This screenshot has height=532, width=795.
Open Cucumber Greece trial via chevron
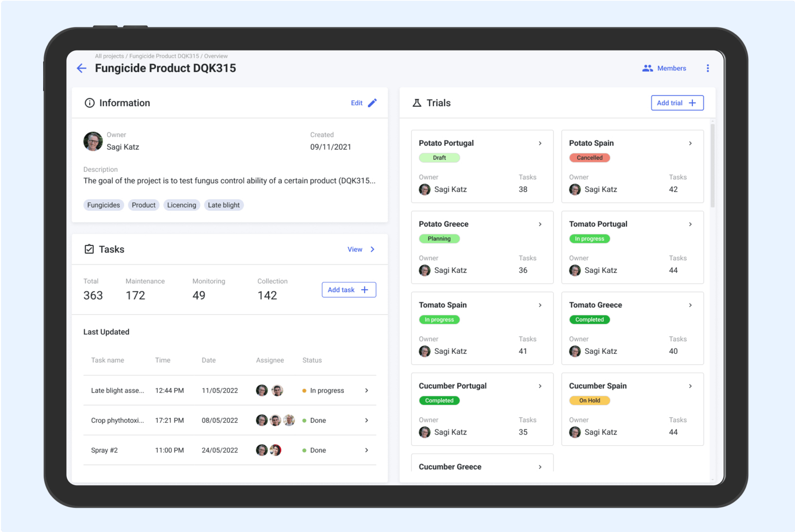coord(540,467)
